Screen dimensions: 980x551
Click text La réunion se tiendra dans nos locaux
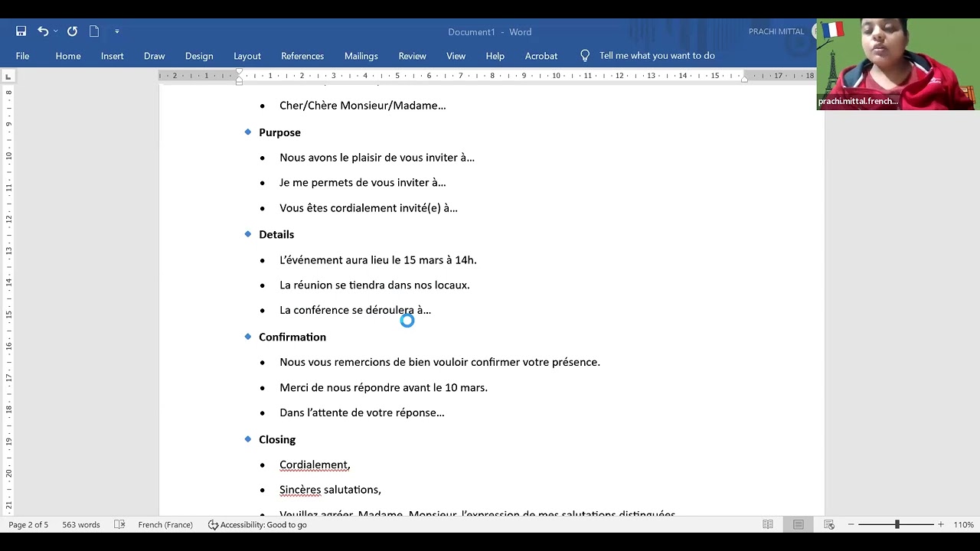coord(374,285)
